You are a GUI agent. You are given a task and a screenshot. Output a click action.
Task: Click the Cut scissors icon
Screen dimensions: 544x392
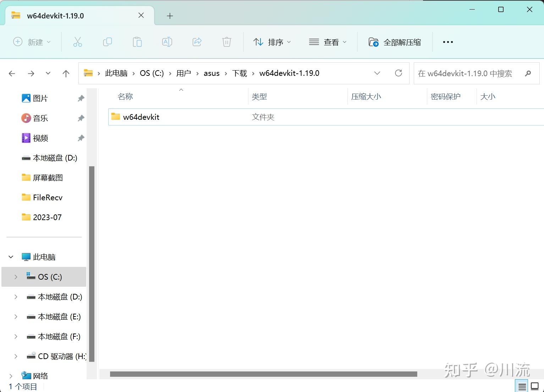coord(77,42)
